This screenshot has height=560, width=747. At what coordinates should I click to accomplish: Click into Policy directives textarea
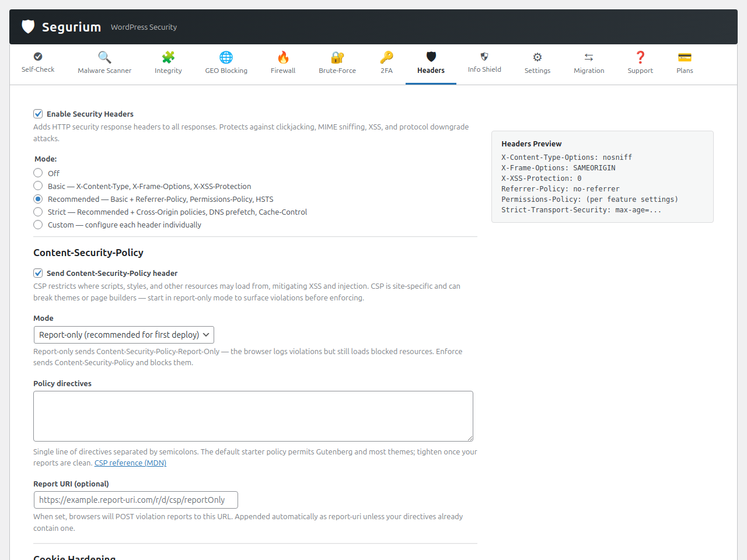coord(253,416)
